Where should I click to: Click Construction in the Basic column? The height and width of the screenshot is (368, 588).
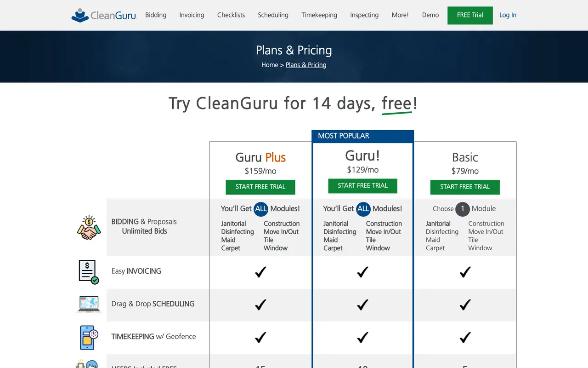click(x=486, y=224)
